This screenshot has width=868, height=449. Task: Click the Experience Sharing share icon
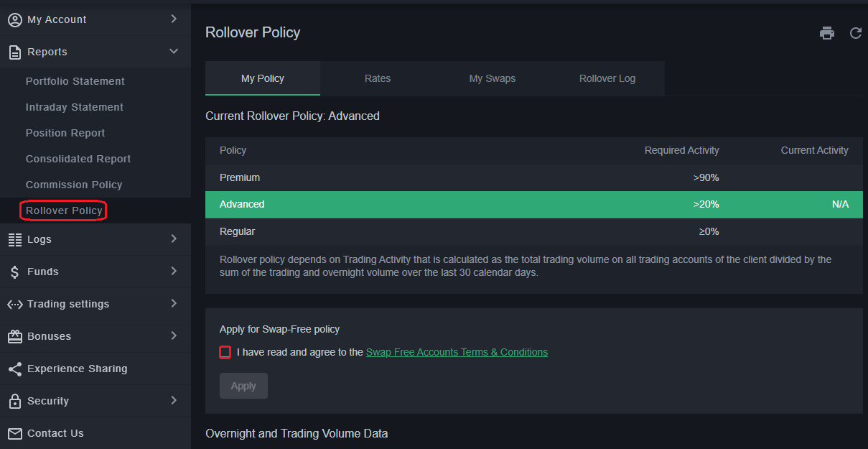14,369
